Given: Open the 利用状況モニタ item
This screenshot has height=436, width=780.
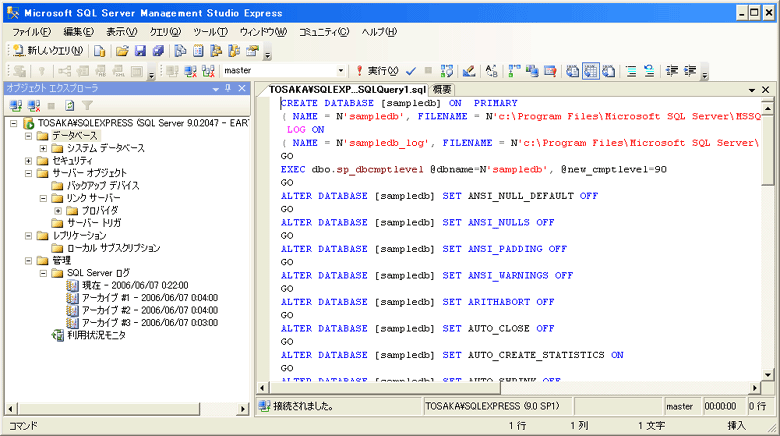Looking at the screenshot, I should click(97, 335).
